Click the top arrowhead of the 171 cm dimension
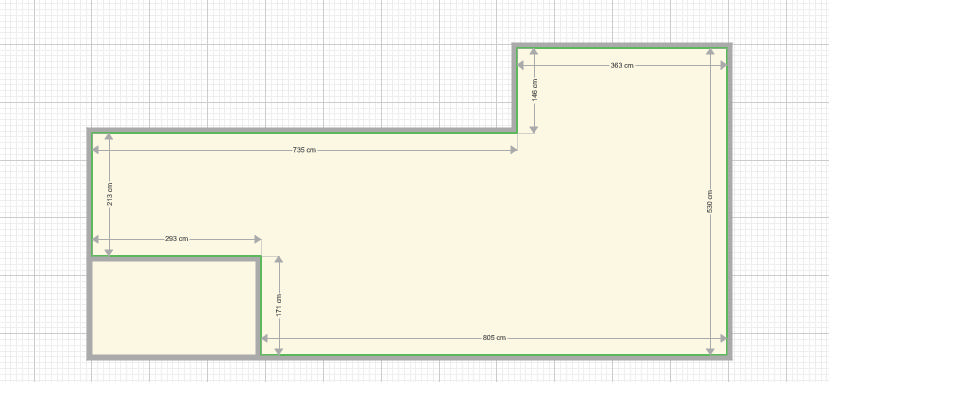Screen dimensions: 973x400 279,261
